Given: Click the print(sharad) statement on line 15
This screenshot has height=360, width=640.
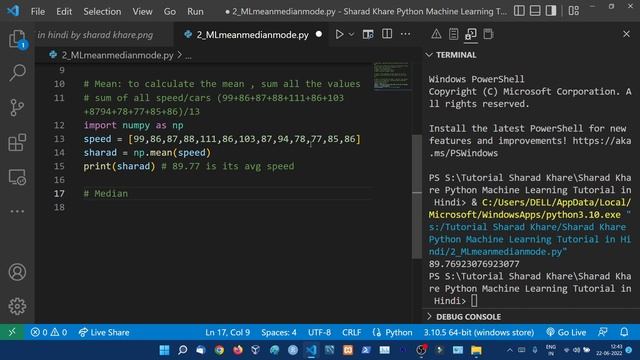Looking at the screenshot, I should click(119, 167).
